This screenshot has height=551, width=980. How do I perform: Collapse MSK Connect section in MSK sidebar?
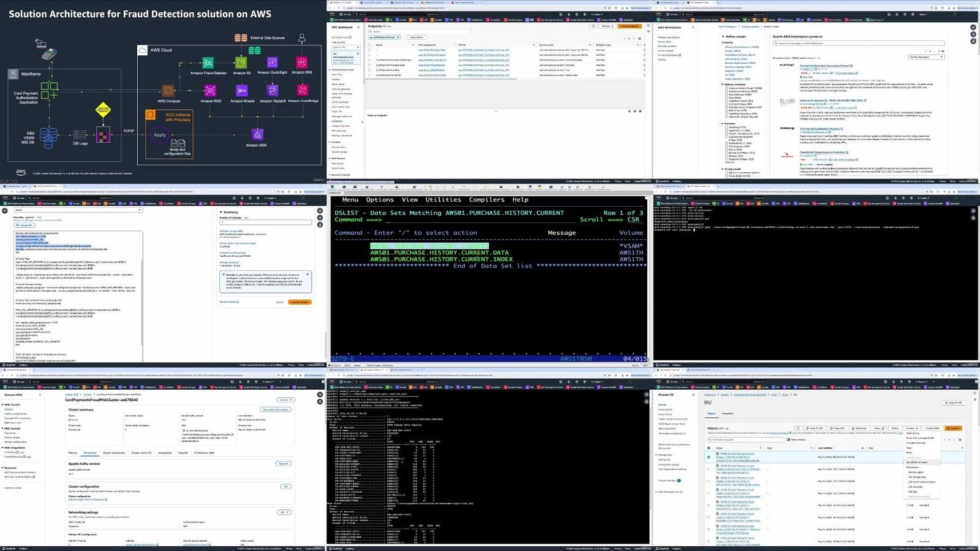click(x=2, y=428)
